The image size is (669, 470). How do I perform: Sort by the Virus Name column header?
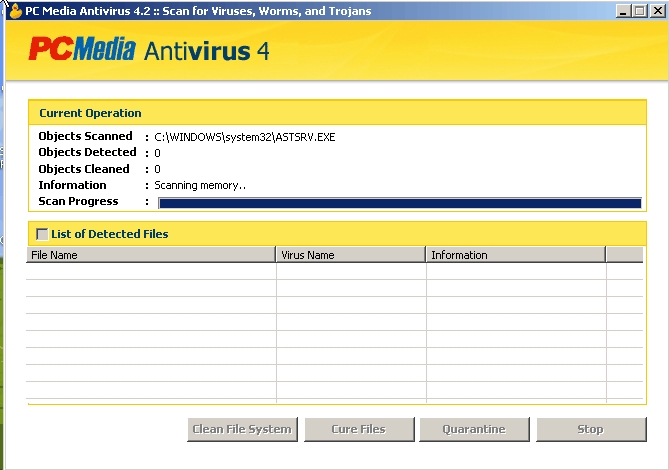351,255
